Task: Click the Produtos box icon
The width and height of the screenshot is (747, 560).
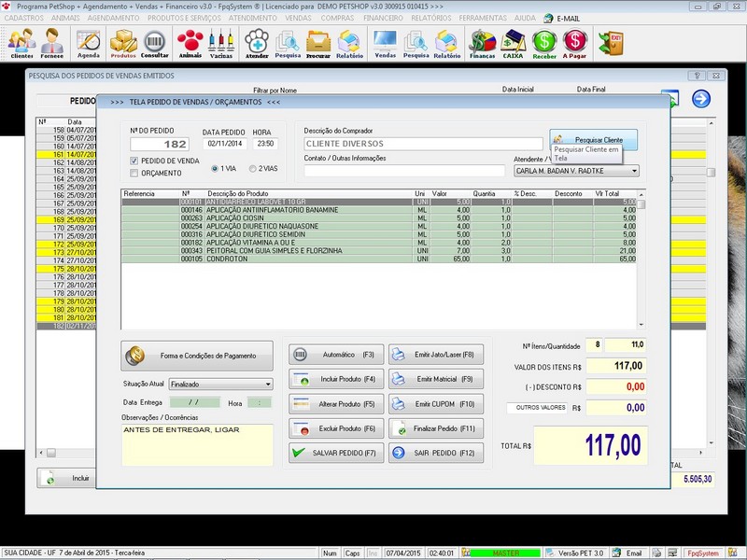Action: coord(123,43)
